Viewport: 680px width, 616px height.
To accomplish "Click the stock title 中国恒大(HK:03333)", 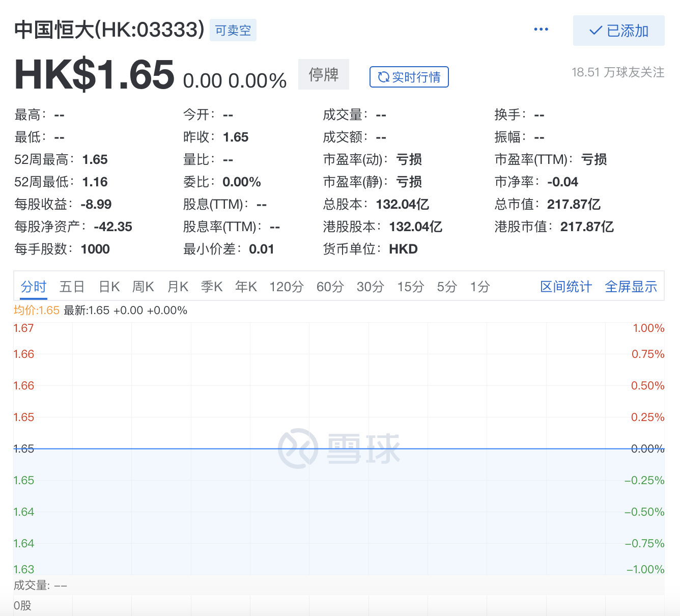I will [x=109, y=30].
